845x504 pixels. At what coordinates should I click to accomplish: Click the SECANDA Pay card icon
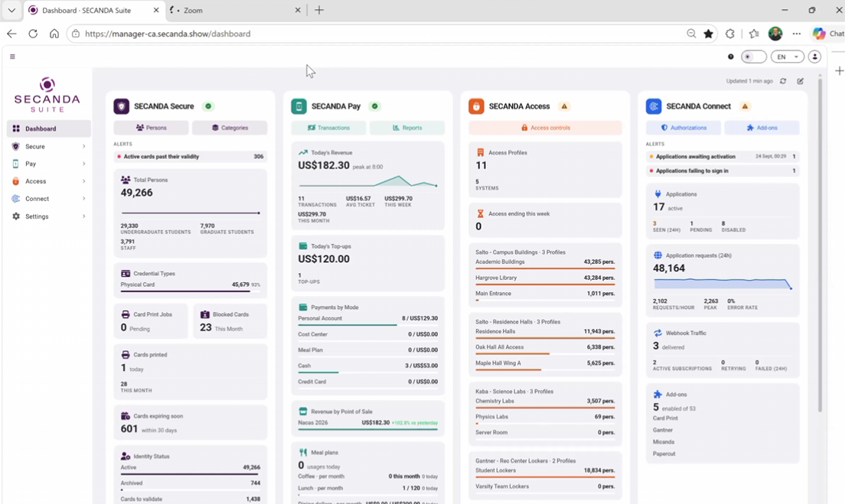click(299, 106)
